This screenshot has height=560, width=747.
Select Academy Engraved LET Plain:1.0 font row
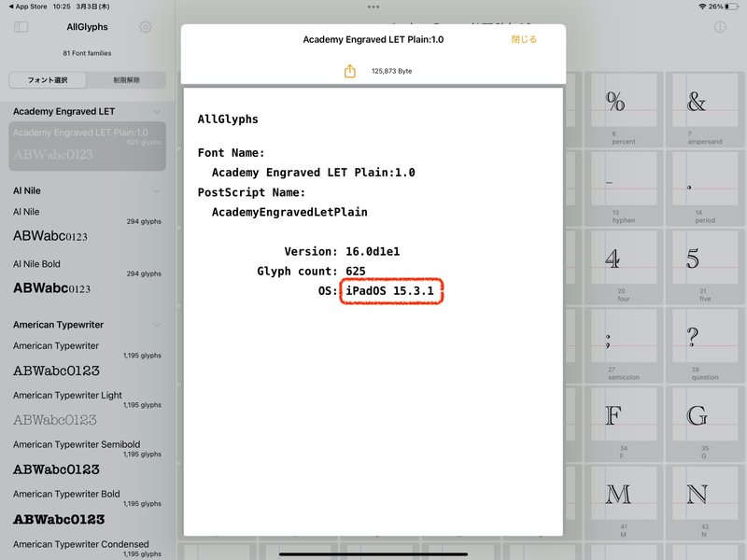87,147
